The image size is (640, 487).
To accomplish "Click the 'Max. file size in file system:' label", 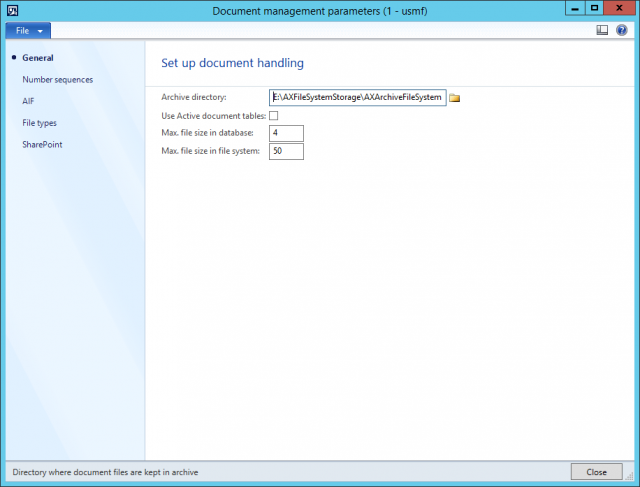I will click(x=210, y=151).
